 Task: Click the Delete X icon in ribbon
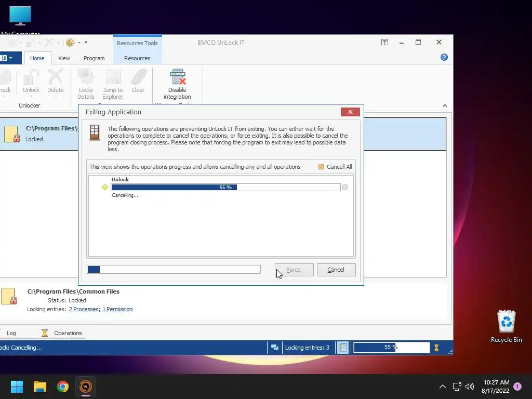55,77
